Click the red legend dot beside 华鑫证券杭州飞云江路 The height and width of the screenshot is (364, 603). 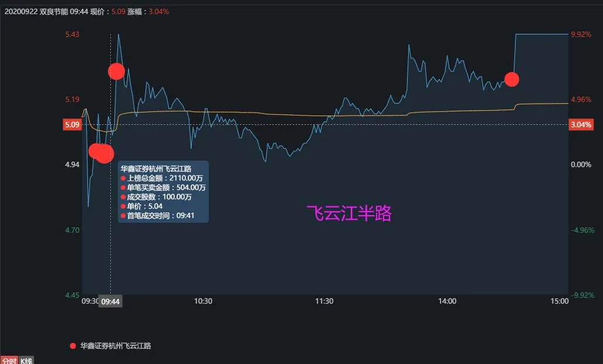point(73,346)
